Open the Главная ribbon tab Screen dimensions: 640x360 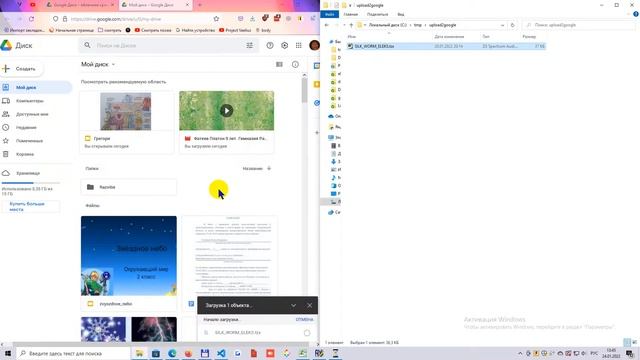[351, 14]
